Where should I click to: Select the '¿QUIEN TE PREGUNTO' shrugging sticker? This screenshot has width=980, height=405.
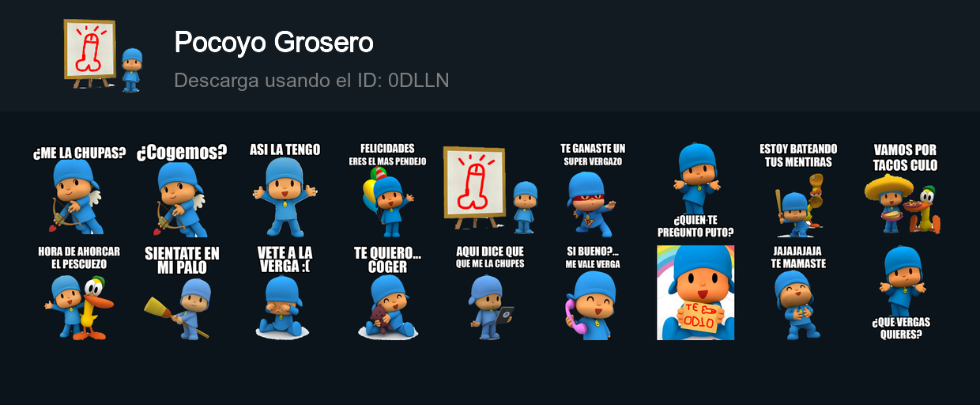(x=695, y=190)
